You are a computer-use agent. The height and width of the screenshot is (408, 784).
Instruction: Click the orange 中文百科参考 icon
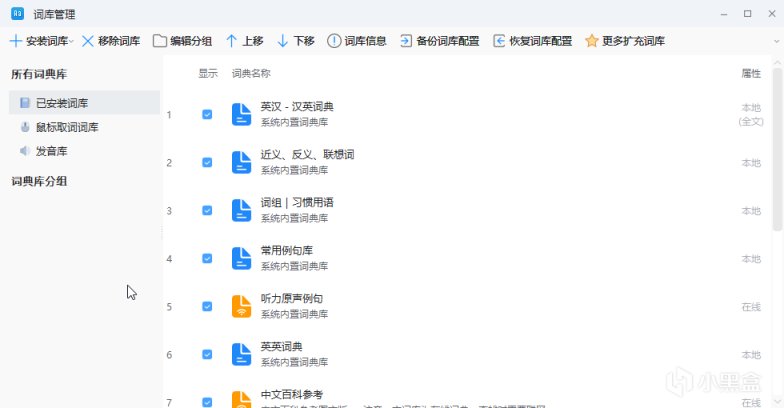(x=242, y=400)
